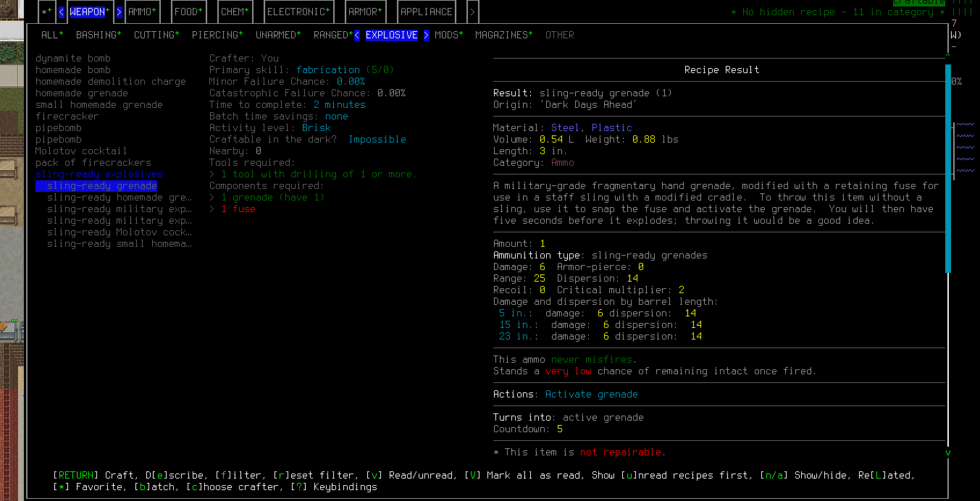
Task: Open the ELECTRONIC category tab
Action: point(299,12)
